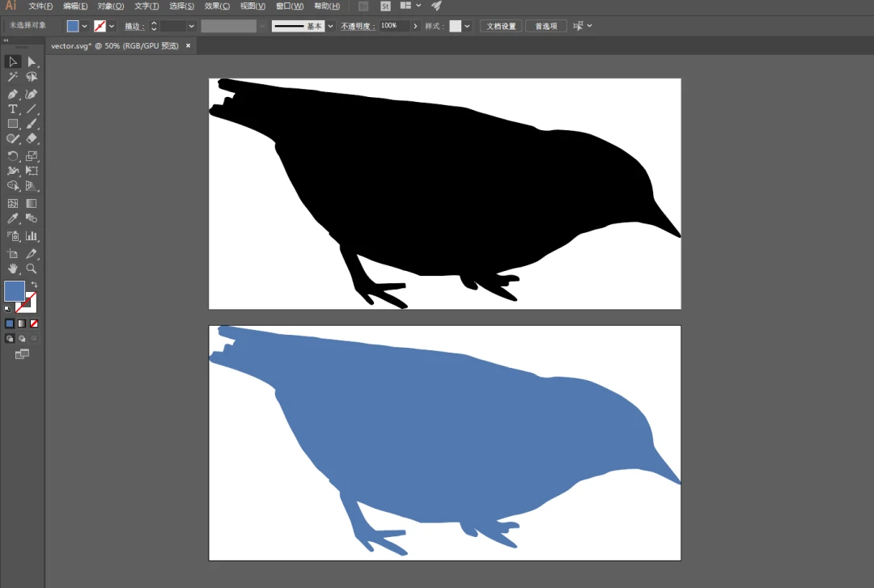Screen dimensions: 874x588
Task: Click the GPU performance rocket icon
Action: (x=436, y=6)
